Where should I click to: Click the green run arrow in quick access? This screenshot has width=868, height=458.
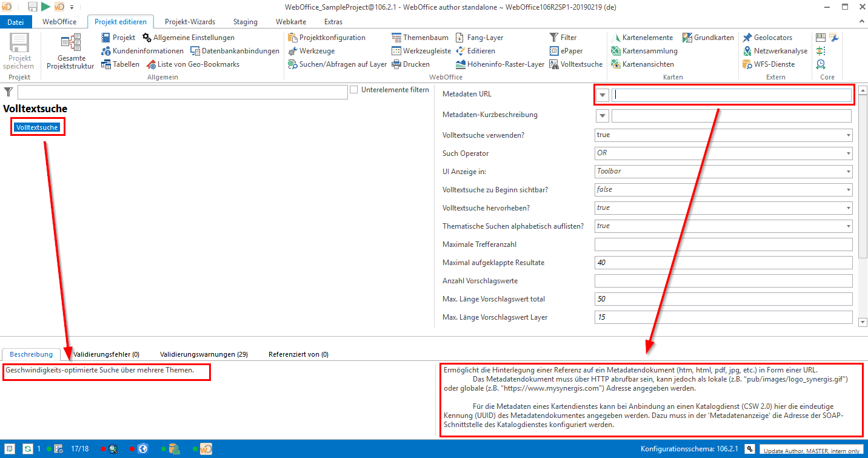(45, 7)
